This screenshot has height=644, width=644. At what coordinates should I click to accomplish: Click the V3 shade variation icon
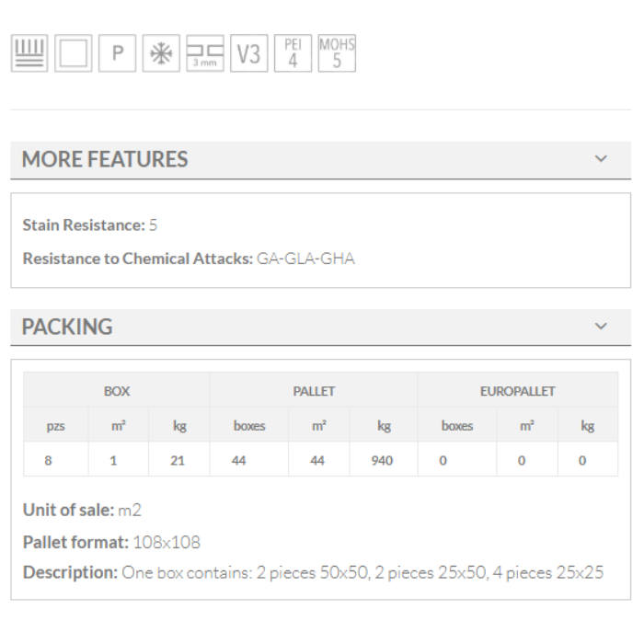(x=248, y=53)
